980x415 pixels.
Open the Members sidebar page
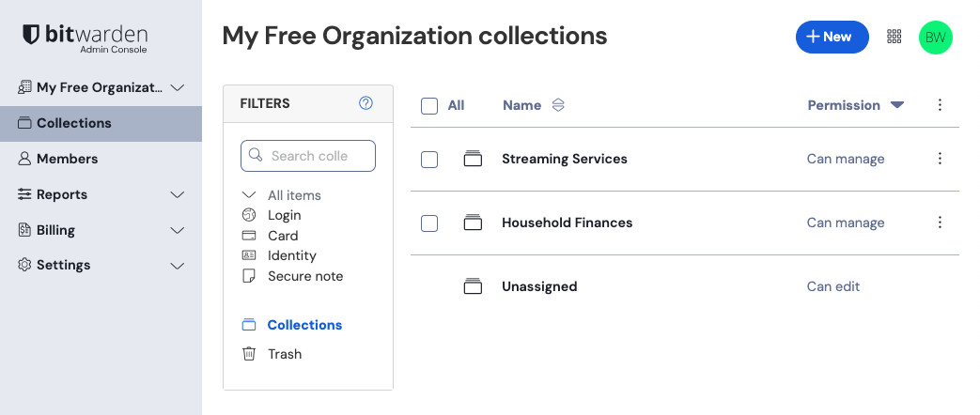67,159
